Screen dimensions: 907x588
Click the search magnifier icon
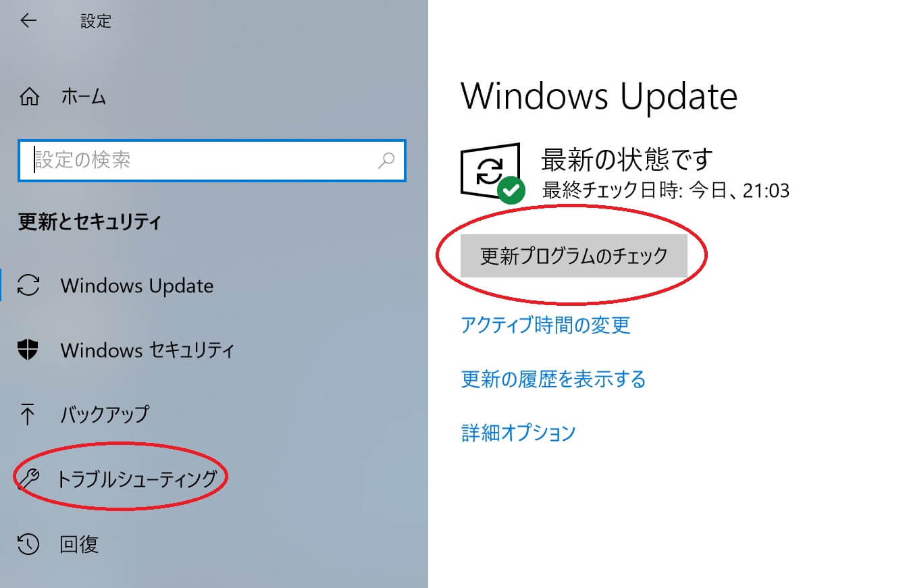(x=386, y=160)
